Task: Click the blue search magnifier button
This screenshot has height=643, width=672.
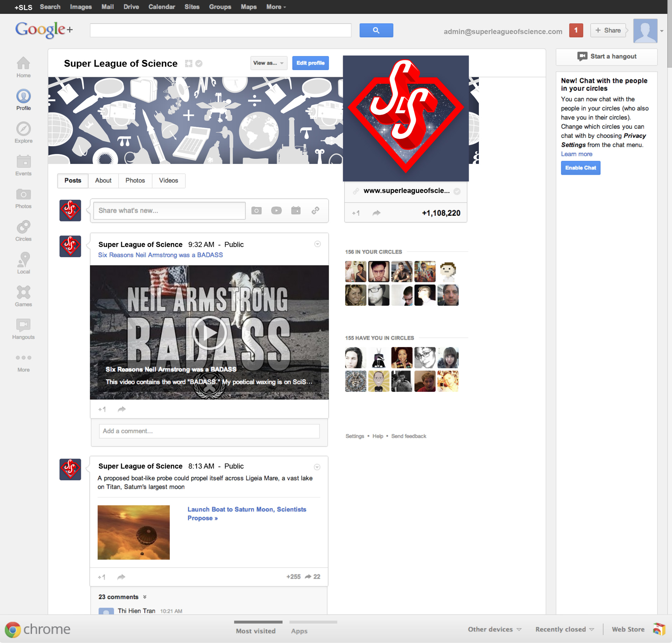Action: click(376, 30)
